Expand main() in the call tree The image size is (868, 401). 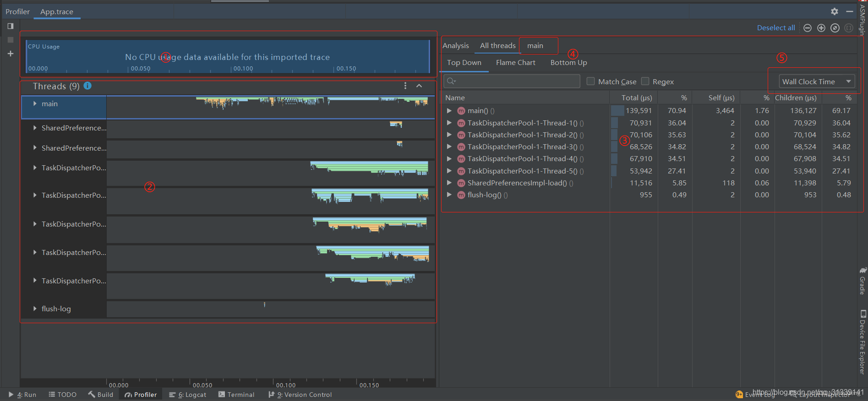click(x=449, y=111)
